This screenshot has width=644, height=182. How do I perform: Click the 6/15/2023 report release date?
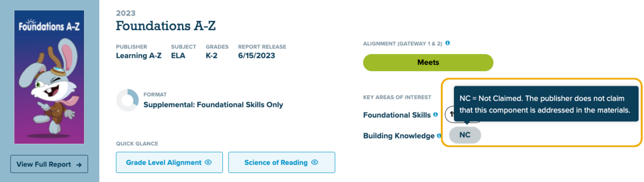(x=257, y=56)
